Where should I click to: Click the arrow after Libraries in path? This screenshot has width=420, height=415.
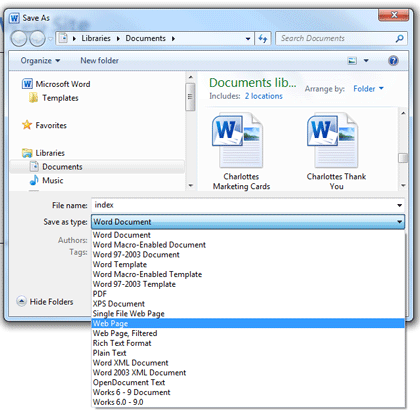(118, 39)
